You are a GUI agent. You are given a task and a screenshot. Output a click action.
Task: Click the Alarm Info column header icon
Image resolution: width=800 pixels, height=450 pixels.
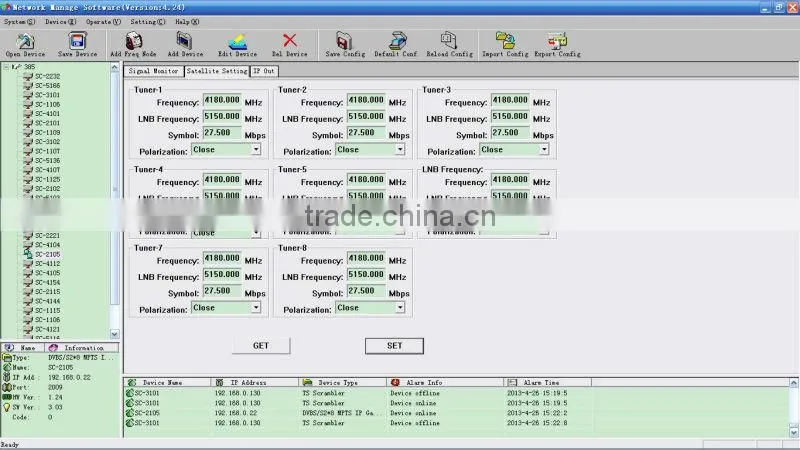(x=395, y=382)
